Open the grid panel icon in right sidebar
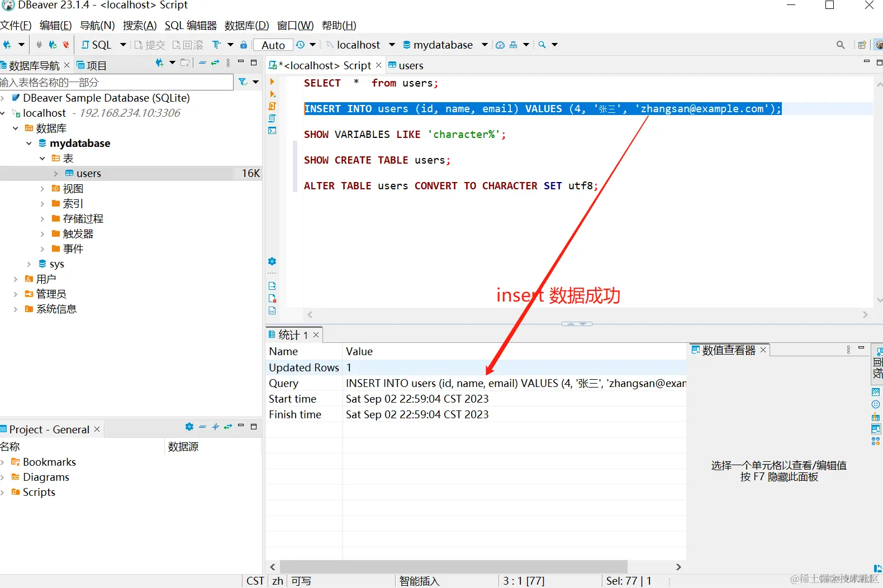883x588 pixels. (876, 392)
